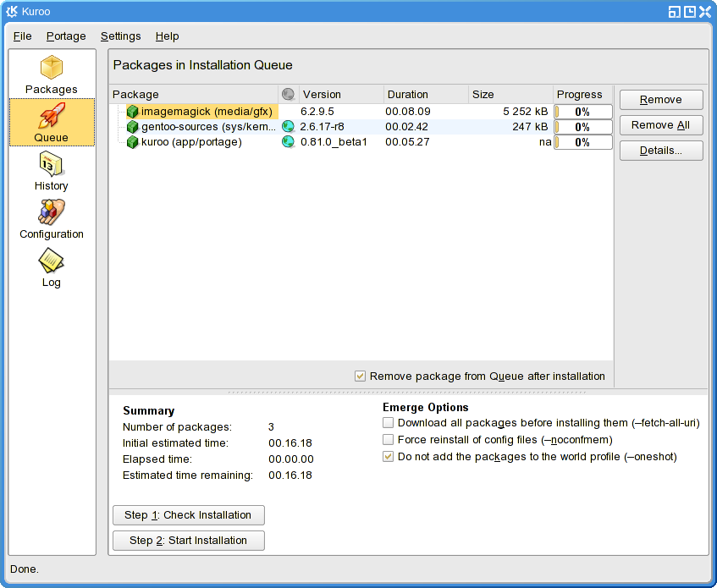
Task: Click world globe icon in kuroo row
Action: pos(288,142)
